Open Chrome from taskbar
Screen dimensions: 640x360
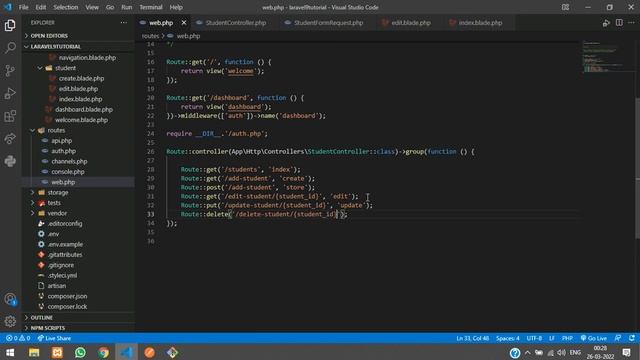pyautogui.click(x=103, y=352)
